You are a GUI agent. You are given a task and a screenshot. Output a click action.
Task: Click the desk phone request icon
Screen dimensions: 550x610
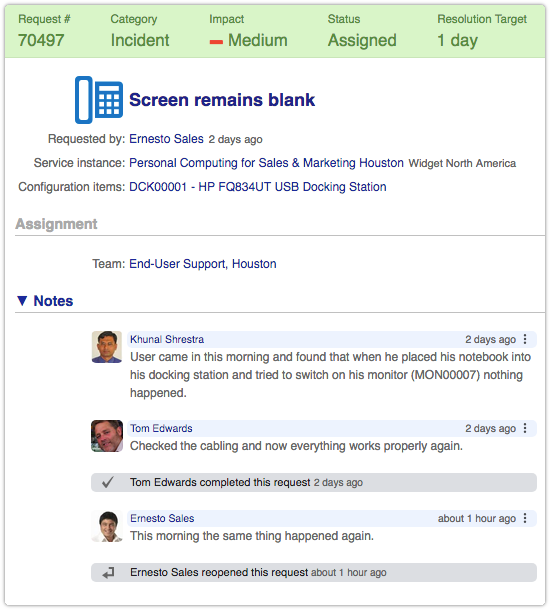coord(99,100)
